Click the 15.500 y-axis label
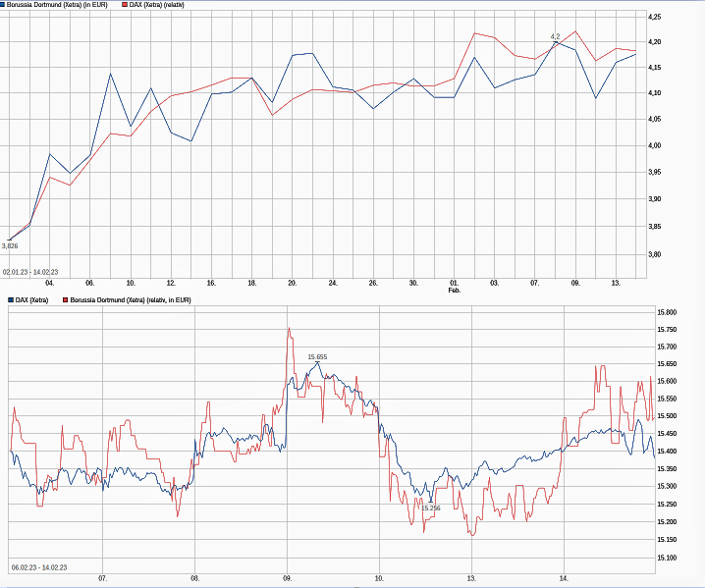 (x=667, y=416)
